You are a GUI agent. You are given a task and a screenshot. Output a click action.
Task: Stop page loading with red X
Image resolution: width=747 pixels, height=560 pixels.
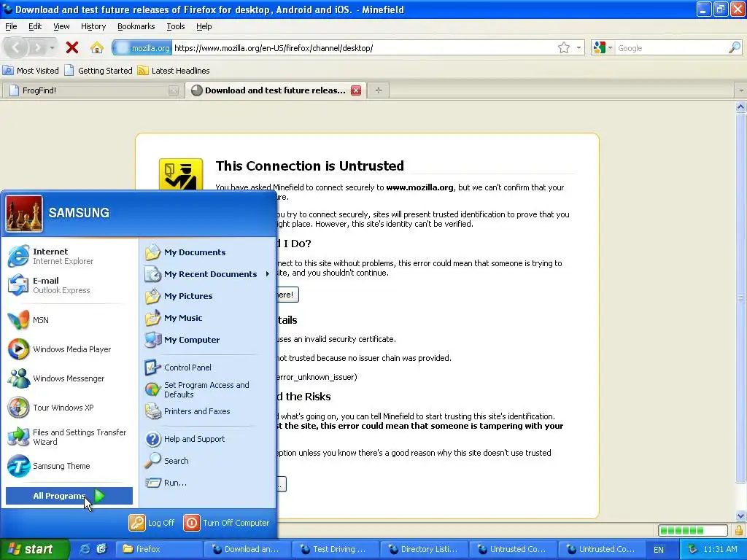(72, 47)
